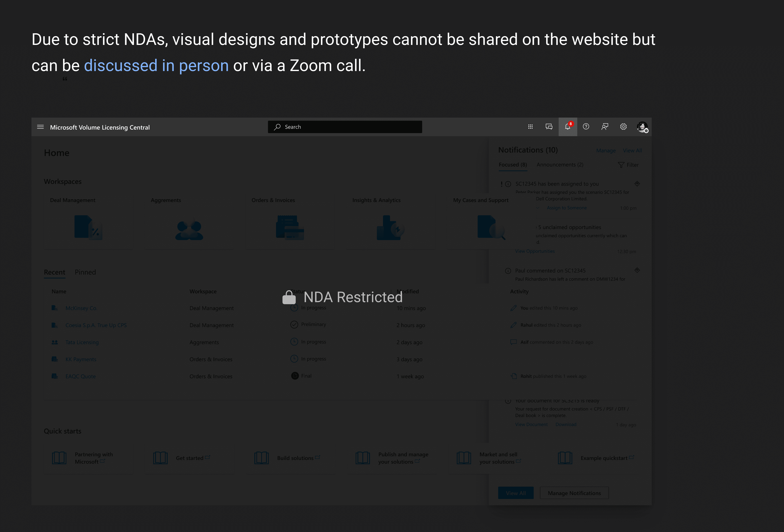The image size is (784, 532).
Task: Click the notifications bell icon
Action: 568,127
